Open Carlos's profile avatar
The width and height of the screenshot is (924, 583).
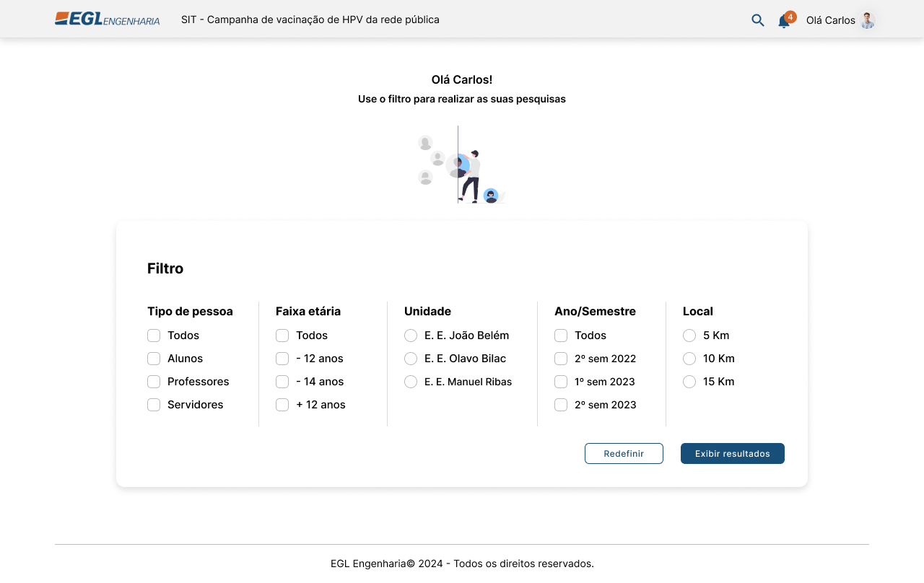click(x=867, y=20)
